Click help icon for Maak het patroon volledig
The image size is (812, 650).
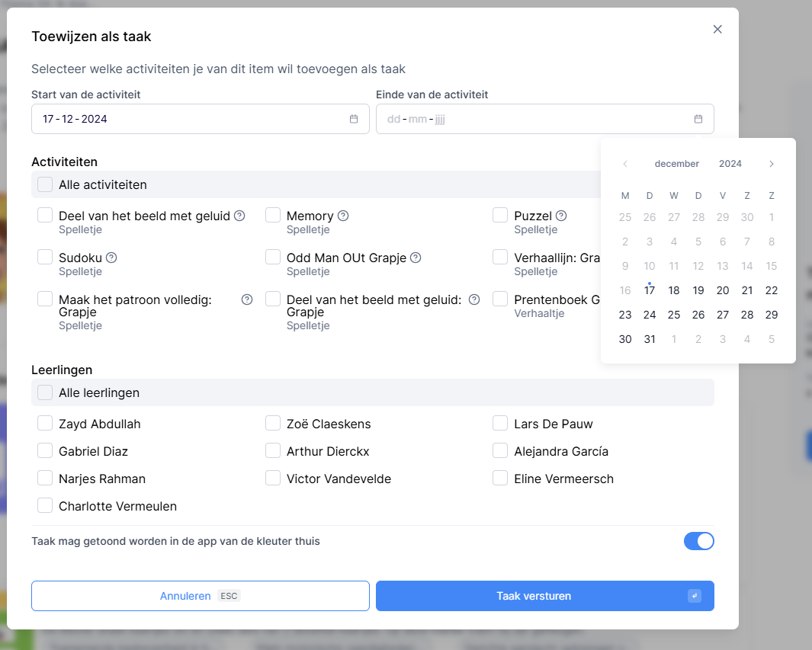tap(247, 299)
